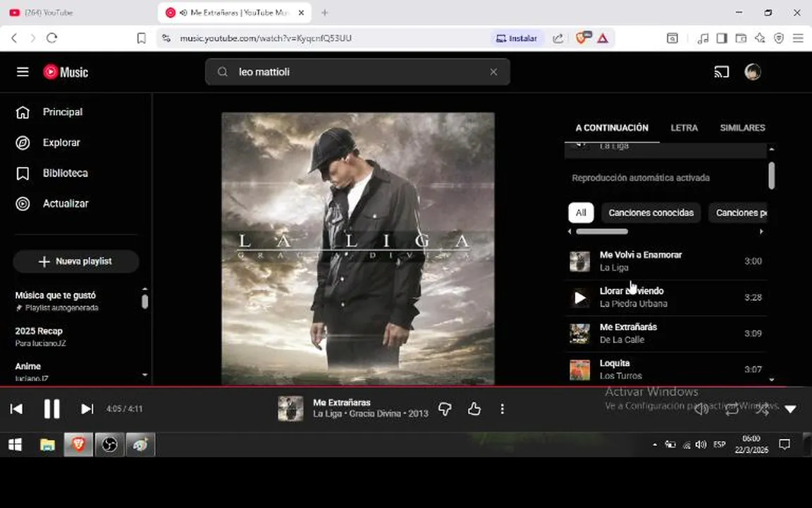Viewport: 812px width, 508px height.
Task: Go back in browser
Action: 15,38
